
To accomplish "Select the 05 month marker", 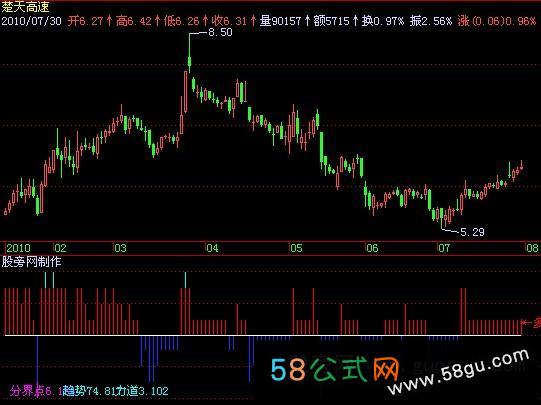I will (296, 248).
